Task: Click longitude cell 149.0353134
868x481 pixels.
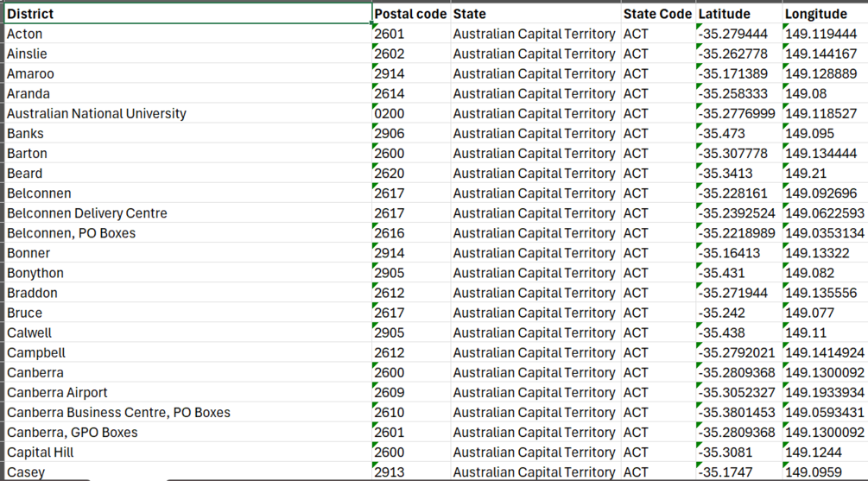Action: pyautogui.click(x=824, y=233)
